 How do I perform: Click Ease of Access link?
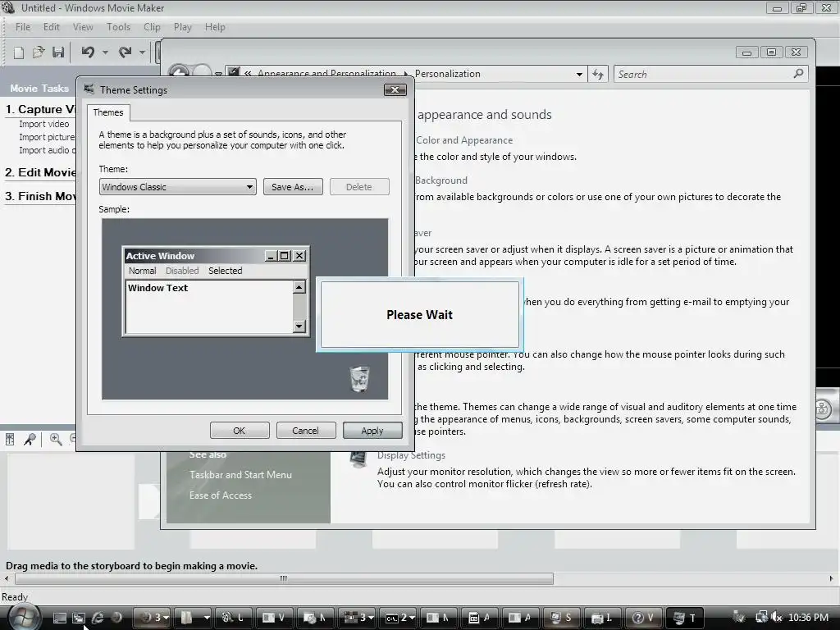click(x=220, y=495)
